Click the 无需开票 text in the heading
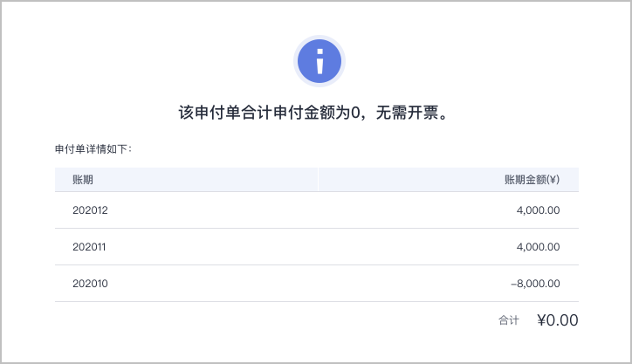 point(407,113)
